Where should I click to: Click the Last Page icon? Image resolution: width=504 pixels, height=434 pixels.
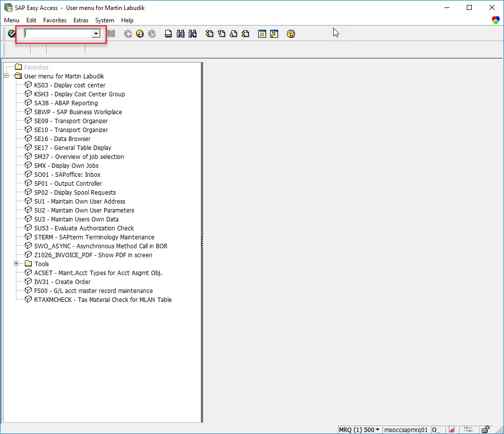pos(246,33)
